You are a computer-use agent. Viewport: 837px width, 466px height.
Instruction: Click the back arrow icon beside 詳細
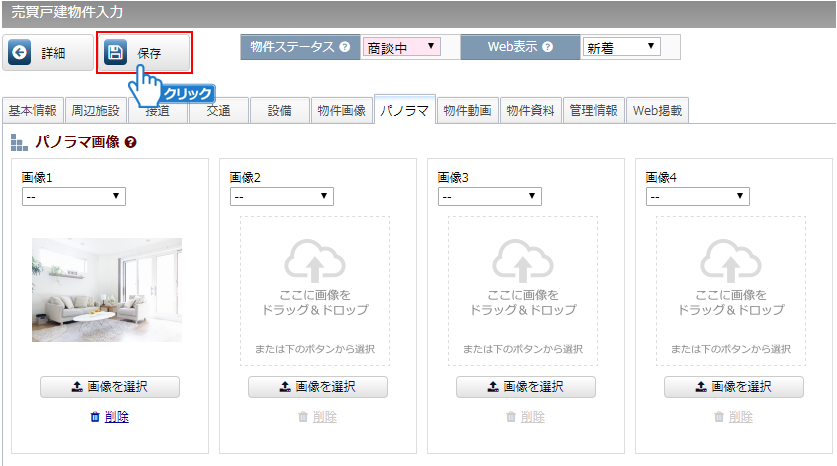[20, 53]
